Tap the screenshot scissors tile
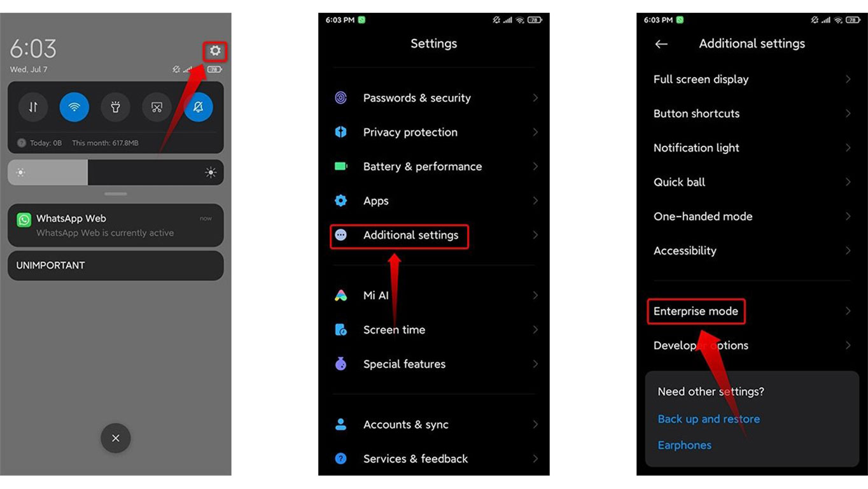The image size is (868, 489). 157,107
